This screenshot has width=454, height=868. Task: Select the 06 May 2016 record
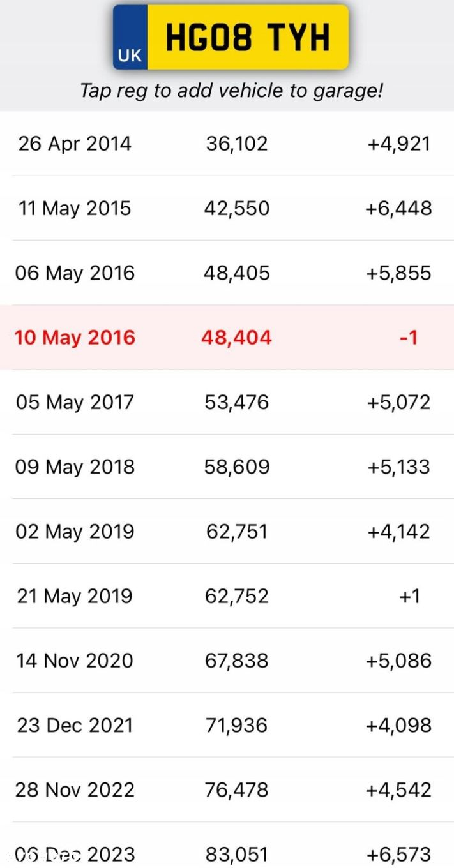pos(227,273)
